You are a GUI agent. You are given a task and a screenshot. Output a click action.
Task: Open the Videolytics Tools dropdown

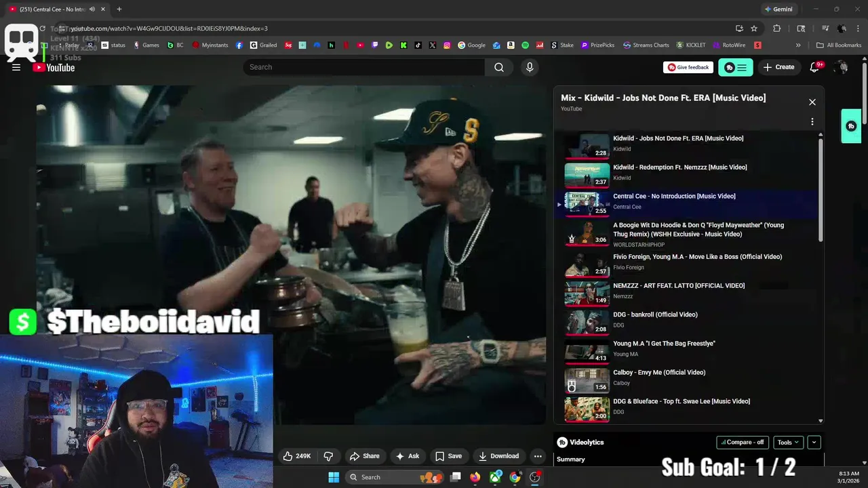tap(788, 443)
